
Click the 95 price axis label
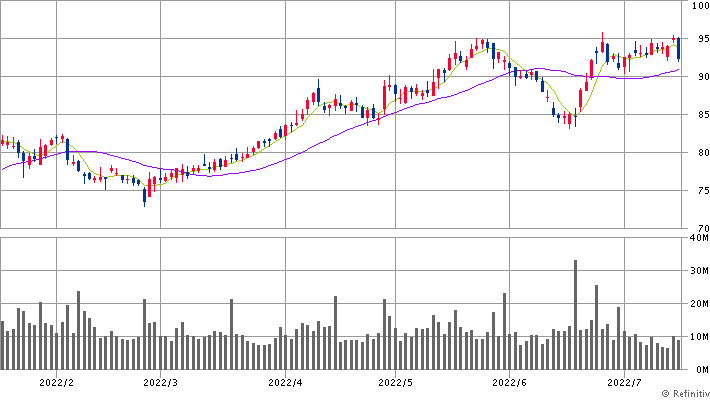pyautogui.click(x=703, y=40)
